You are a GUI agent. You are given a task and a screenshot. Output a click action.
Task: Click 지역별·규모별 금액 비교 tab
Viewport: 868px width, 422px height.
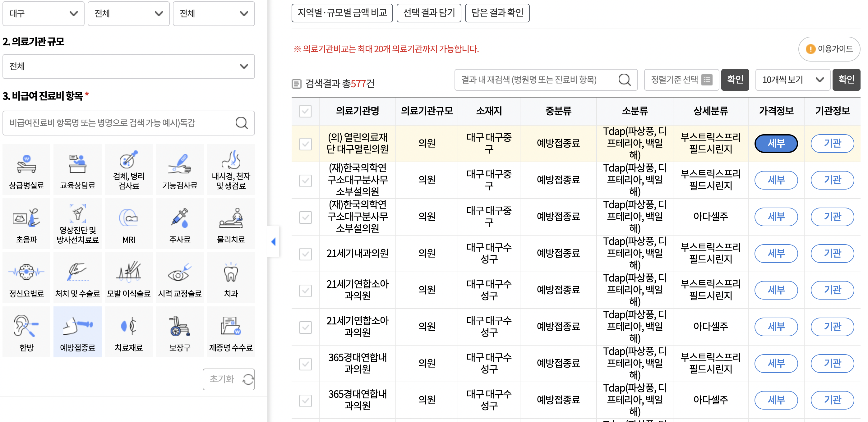tap(342, 13)
